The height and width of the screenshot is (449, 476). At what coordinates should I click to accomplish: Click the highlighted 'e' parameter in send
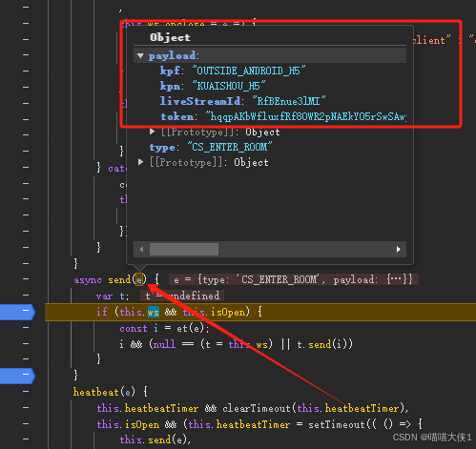139,279
